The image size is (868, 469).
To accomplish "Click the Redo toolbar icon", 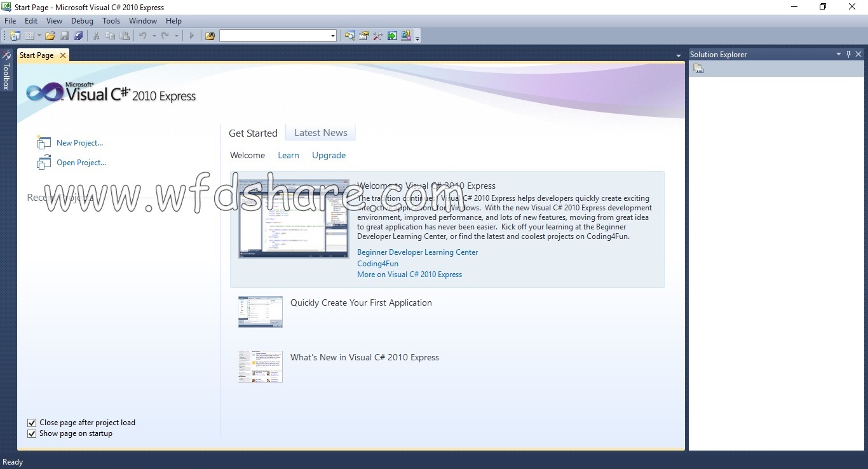I will [165, 36].
